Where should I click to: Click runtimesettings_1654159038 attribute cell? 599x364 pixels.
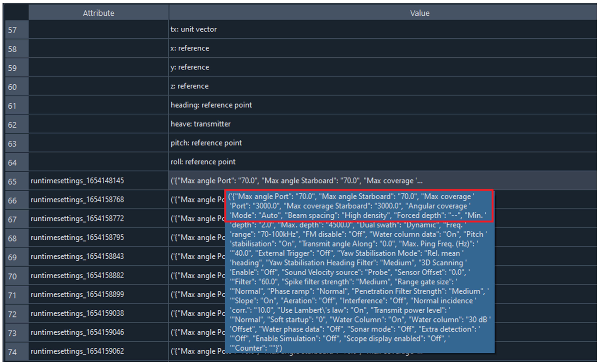click(x=77, y=313)
